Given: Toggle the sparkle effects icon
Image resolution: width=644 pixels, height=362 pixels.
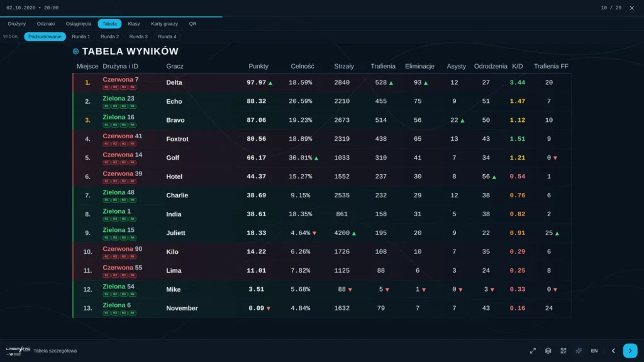Looking at the screenshot, I should point(579,351).
